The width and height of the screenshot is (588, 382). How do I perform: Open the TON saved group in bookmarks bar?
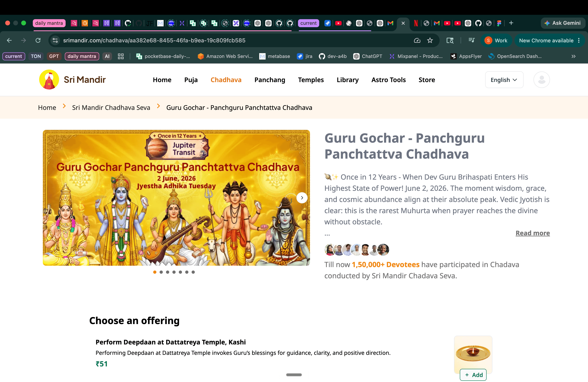[36, 56]
